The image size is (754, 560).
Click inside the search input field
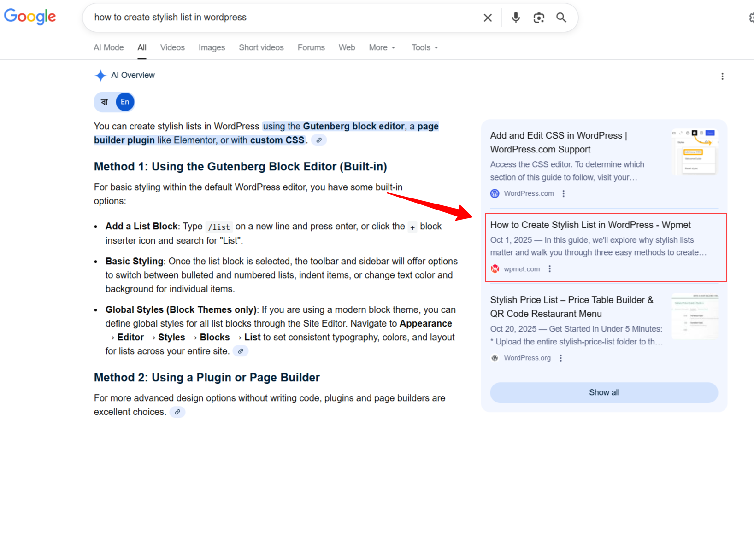[277, 17]
